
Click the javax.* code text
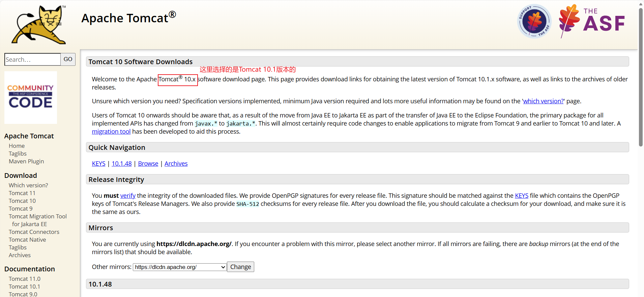(206, 124)
